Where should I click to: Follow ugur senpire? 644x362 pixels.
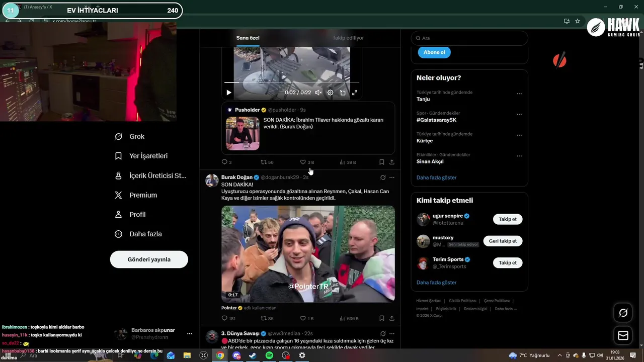[508, 219]
